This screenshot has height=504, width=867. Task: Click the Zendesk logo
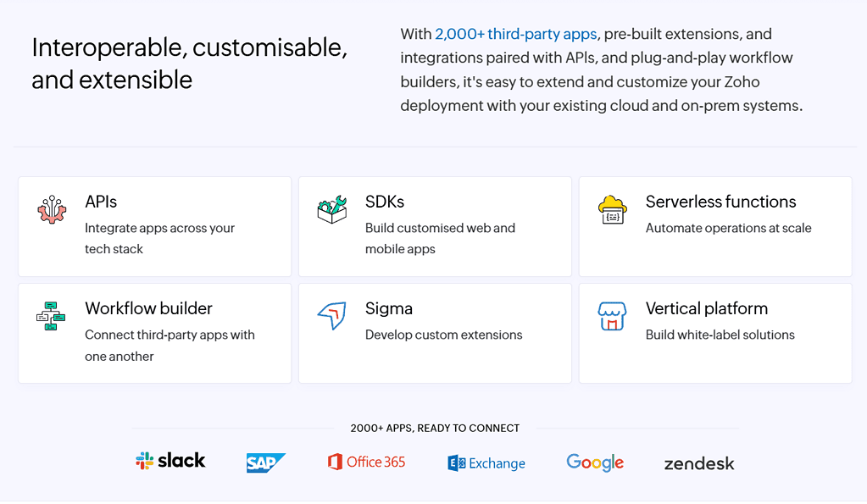point(698,463)
